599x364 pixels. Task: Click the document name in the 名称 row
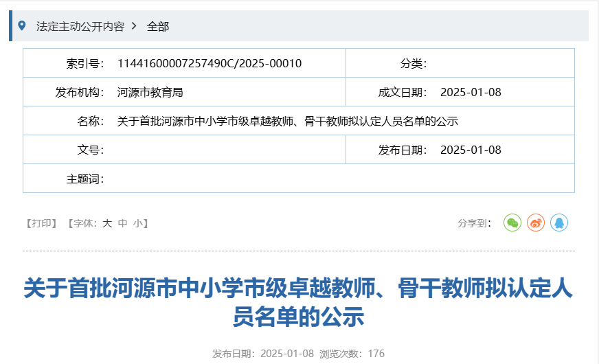pos(288,122)
